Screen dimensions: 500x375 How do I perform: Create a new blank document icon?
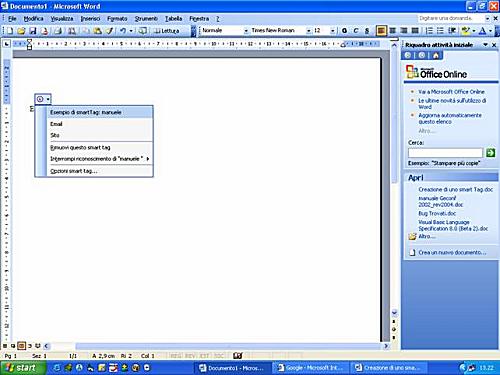[10, 31]
